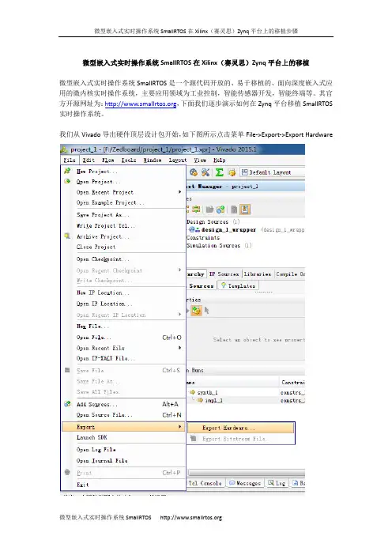Click the sigma toolbar icon

tap(220, 172)
